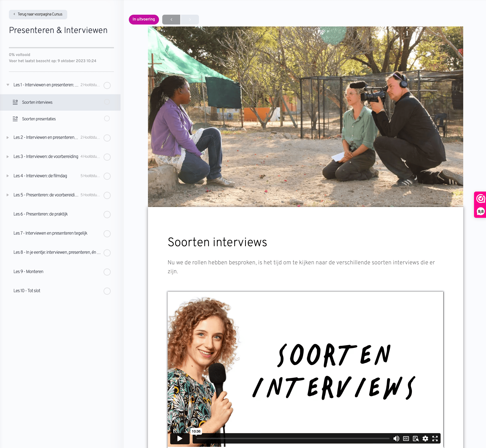
Task: Click the In uitvoering status badge
Action: (144, 19)
